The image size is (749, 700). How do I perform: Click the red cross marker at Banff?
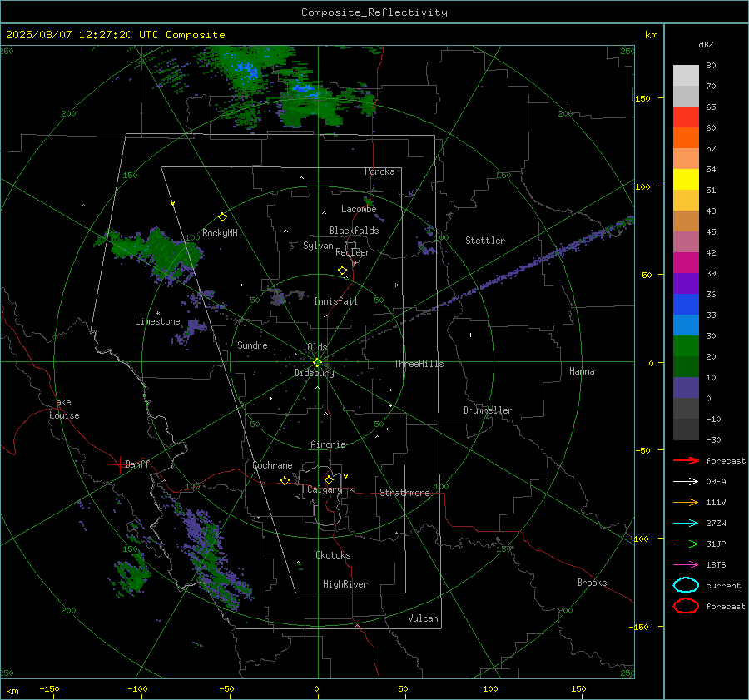119,464
